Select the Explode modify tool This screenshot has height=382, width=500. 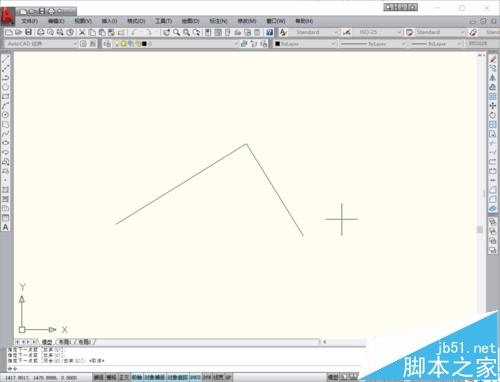tap(493, 208)
